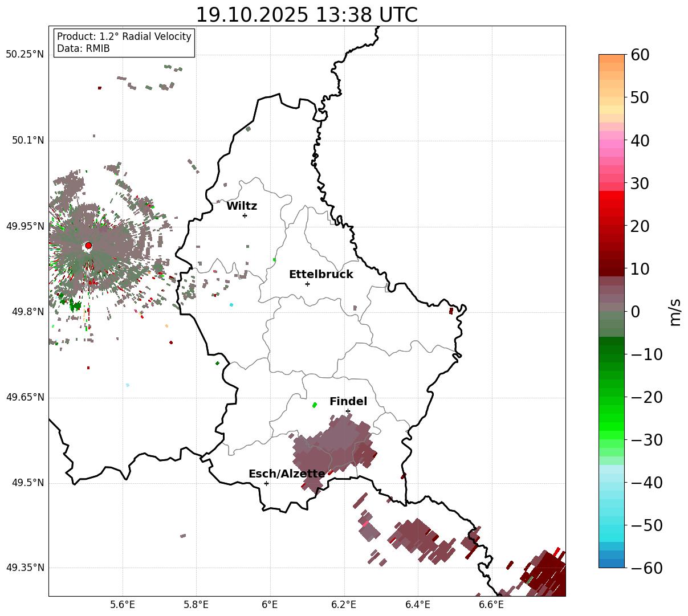Click the colorbar −10 tick label
This screenshot has width=688, height=616.
[x=646, y=354]
